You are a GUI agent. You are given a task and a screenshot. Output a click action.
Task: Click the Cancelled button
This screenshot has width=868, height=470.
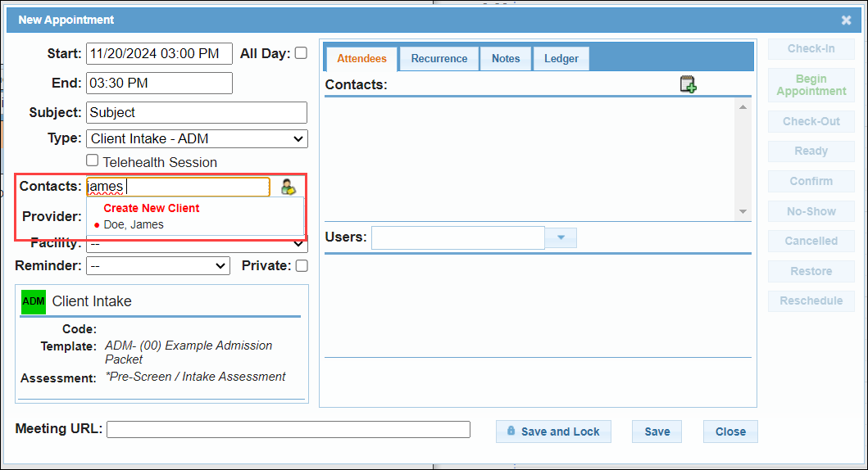[811, 241]
